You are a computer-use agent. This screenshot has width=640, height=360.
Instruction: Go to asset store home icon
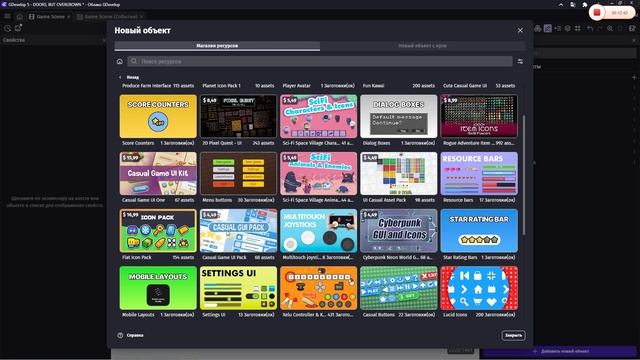tap(120, 62)
